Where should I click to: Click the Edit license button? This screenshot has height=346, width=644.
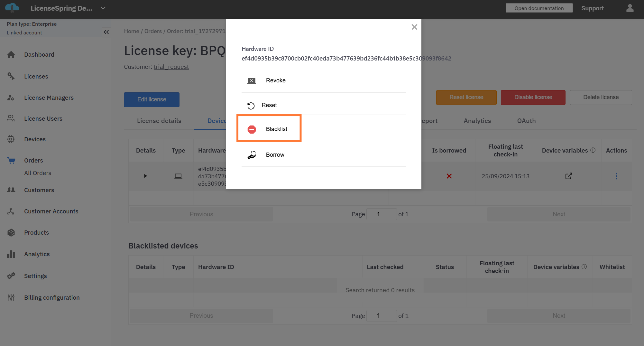(152, 99)
